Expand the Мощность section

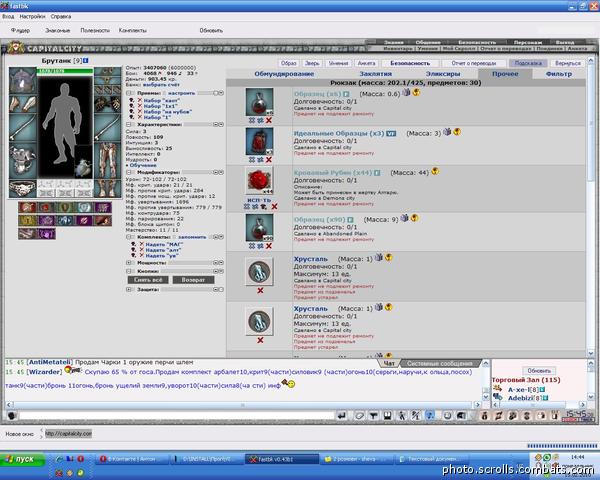coord(129,263)
